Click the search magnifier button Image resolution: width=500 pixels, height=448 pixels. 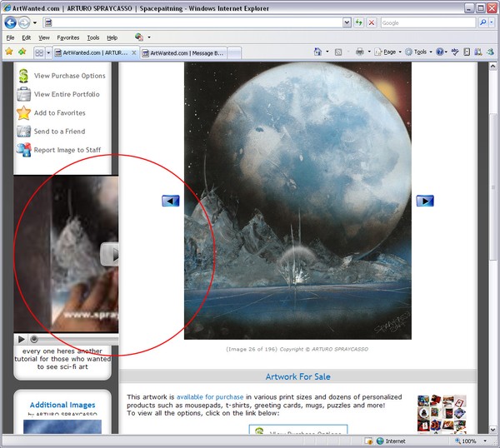[483, 22]
